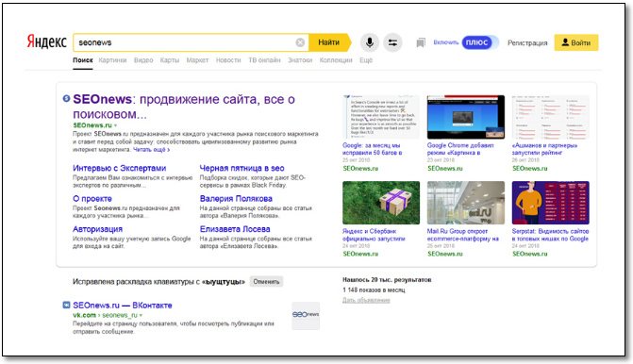Screen dimensions: 633x364
Task: Open the Валерия Полякова sitelink
Action: pyautogui.click(x=236, y=199)
